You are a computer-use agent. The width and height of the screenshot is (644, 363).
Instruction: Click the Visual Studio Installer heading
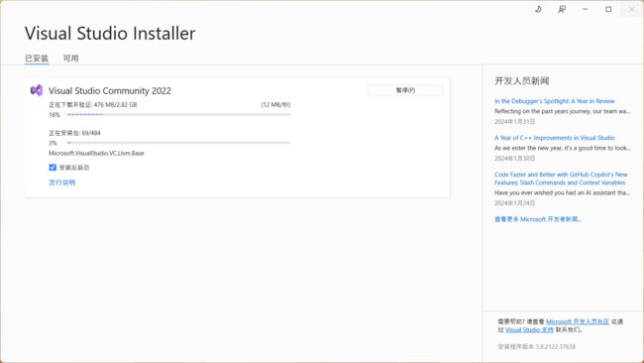click(110, 34)
